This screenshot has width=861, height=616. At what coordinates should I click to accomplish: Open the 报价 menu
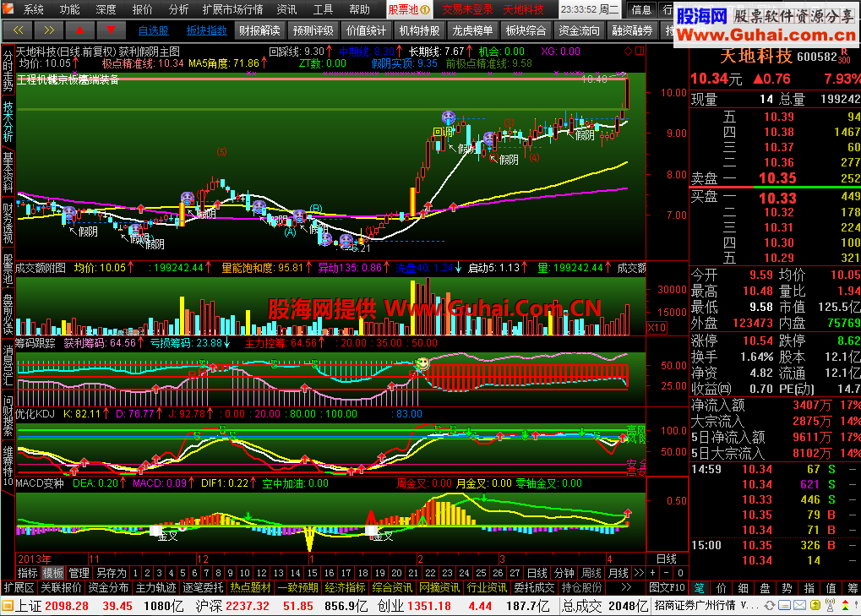click(142, 9)
